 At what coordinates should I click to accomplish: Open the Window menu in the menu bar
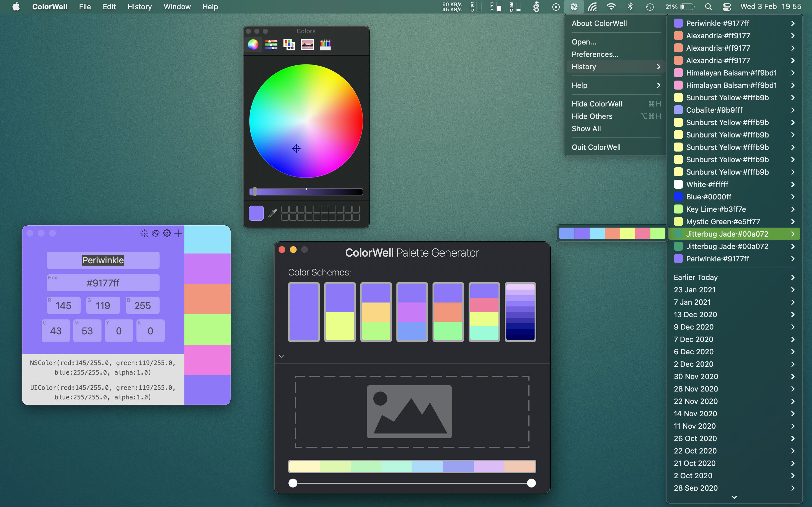coord(177,7)
